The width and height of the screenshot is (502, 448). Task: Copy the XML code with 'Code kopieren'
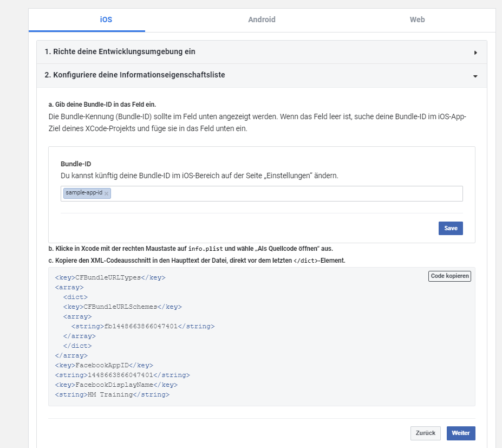click(449, 276)
